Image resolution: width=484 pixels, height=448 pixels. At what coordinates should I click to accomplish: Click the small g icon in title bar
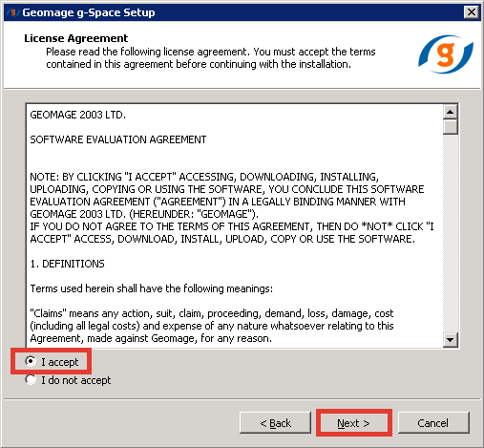click(12, 12)
